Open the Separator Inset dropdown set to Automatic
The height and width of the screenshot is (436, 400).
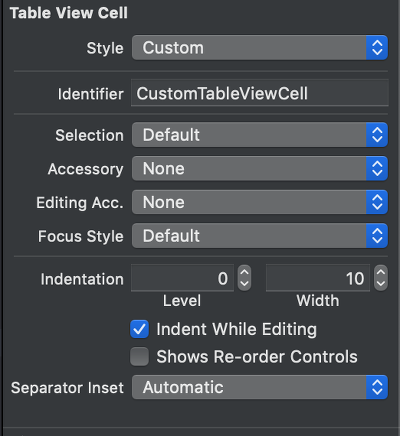pyautogui.click(x=260, y=387)
